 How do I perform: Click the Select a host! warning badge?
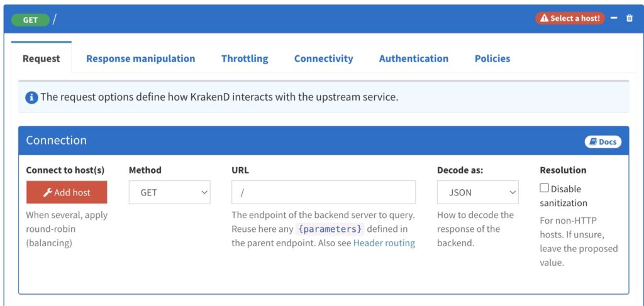[x=570, y=18]
